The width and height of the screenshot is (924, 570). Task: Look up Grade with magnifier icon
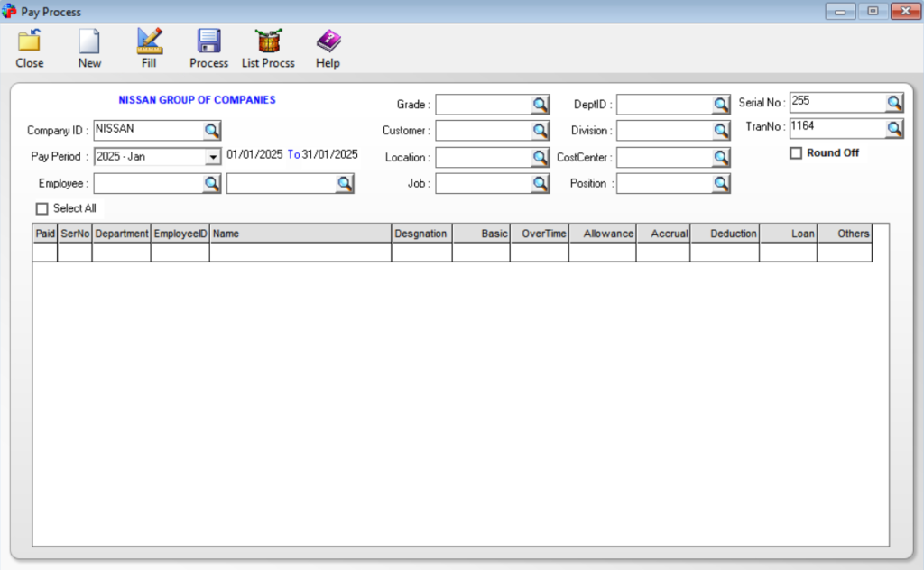pos(540,105)
